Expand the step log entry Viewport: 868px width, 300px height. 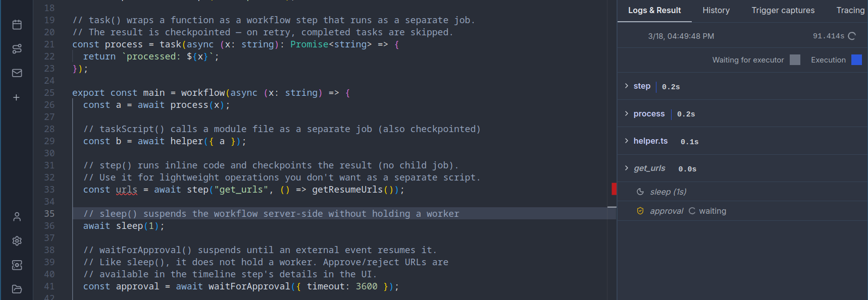point(627,86)
